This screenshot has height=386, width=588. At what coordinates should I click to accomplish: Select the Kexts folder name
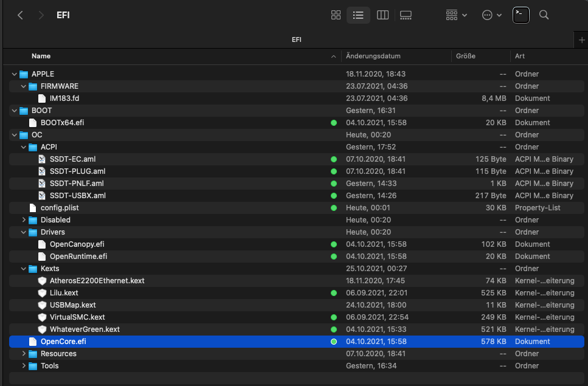[50, 268]
